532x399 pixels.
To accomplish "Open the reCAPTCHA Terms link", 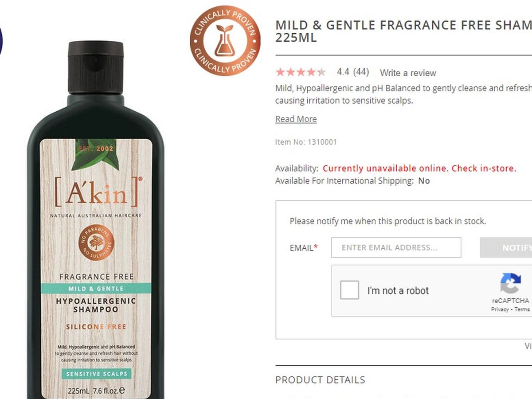I will click(x=522, y=309).
